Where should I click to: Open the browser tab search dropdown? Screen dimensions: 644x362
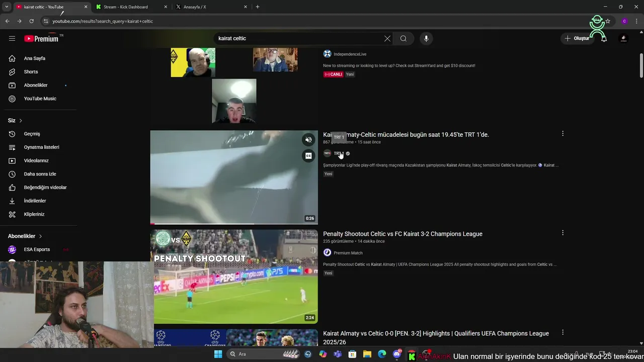(x=7, y=7)
